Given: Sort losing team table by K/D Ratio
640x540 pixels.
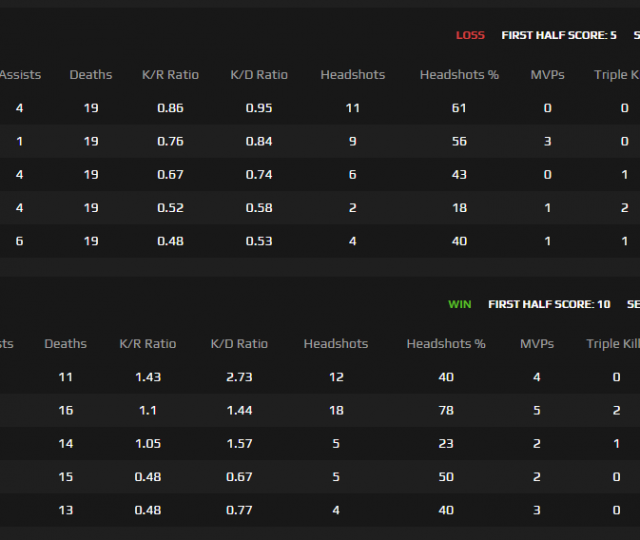Looking at the screenshot, I should coord(259,75).
